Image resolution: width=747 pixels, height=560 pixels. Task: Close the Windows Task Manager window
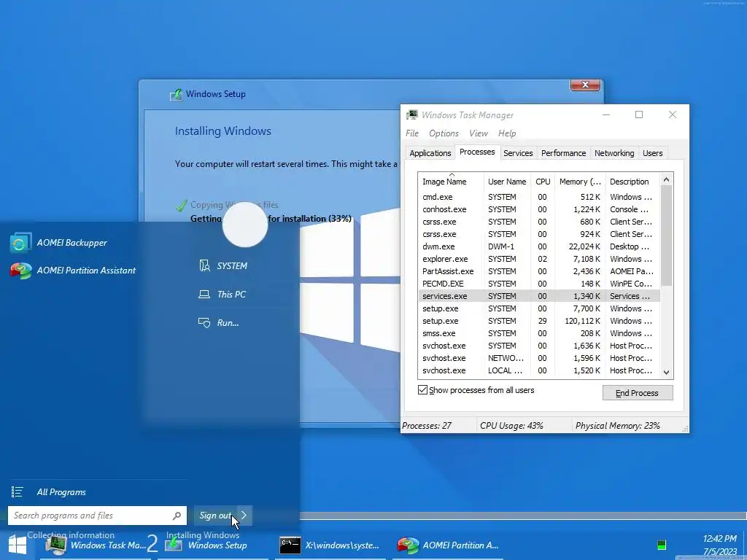(x=672, y=114)
